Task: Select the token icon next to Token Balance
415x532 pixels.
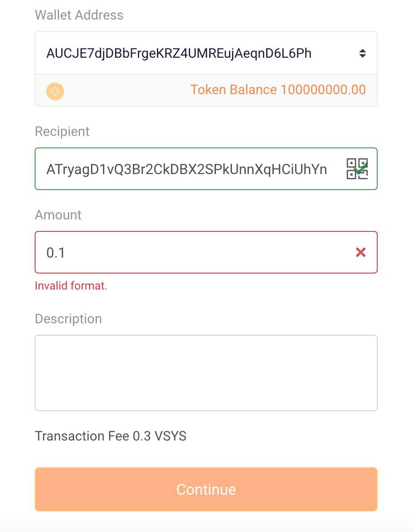Action: 55,91
